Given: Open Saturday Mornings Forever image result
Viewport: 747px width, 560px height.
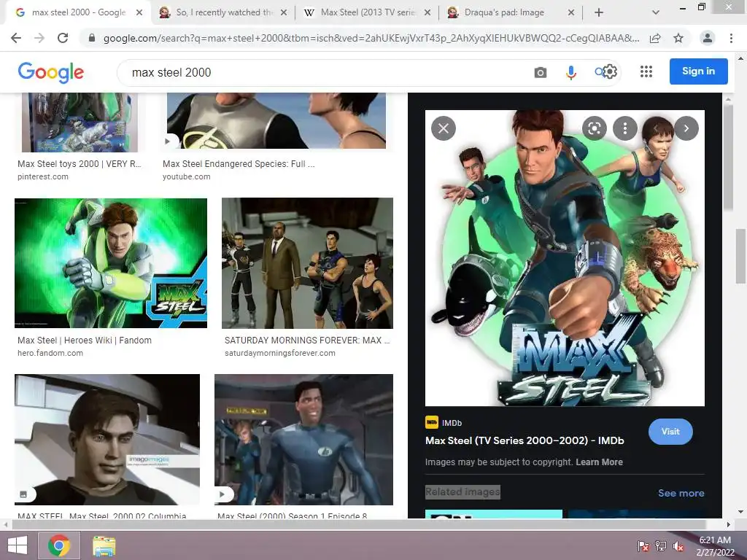Looking at the screenshot, I should 307,262.
